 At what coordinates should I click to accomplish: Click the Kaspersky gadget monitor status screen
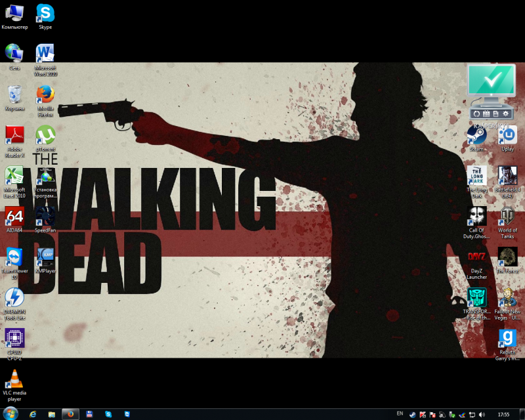pyautogui.click(x=492, y=80)
